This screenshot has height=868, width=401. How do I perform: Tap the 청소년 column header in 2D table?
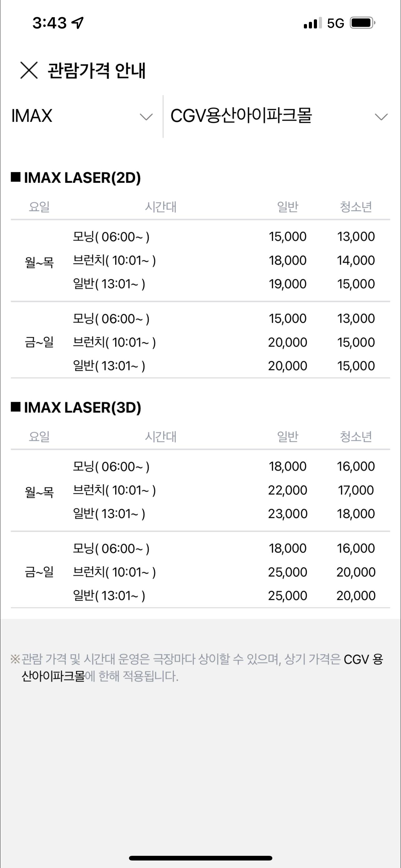(x=355, y=207)
